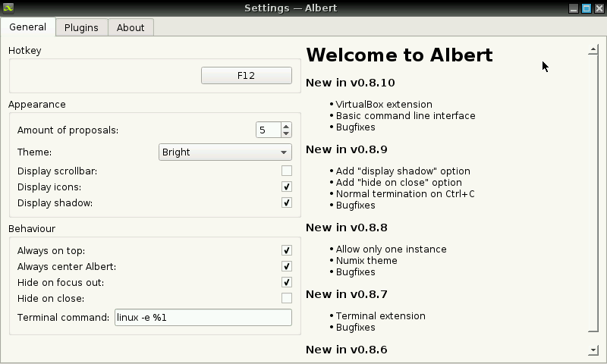607x364 pixels.
Task: Click 'Add "display shadow" option' bullet
Action: 403,171
